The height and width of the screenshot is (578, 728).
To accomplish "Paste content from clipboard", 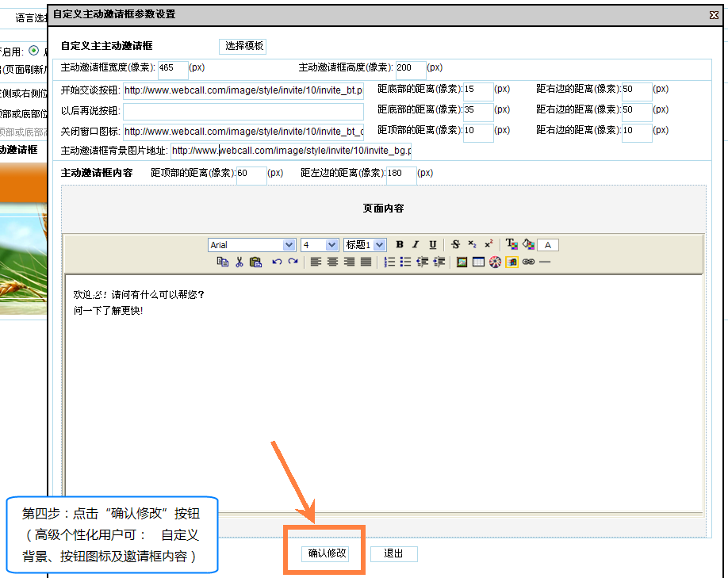I will 254,262.
